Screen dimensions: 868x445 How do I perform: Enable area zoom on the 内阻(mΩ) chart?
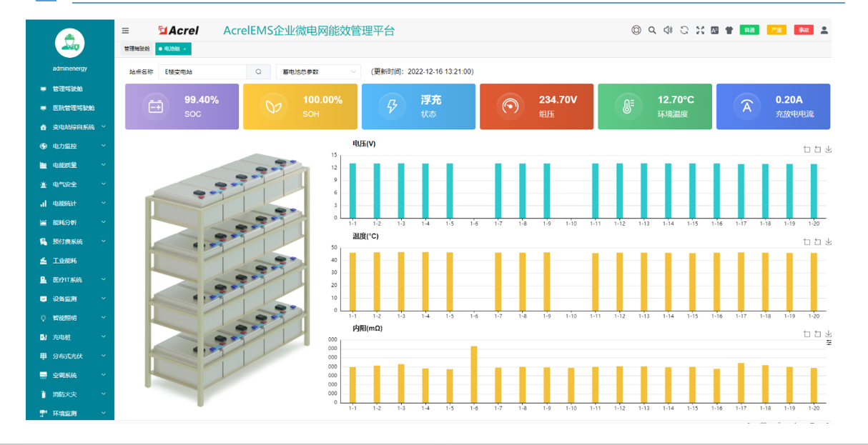[807, 334]
